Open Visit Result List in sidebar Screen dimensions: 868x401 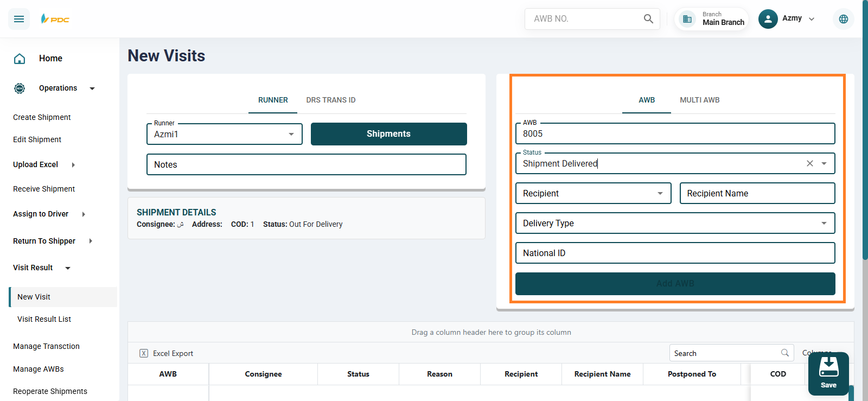tap(44, 319)
